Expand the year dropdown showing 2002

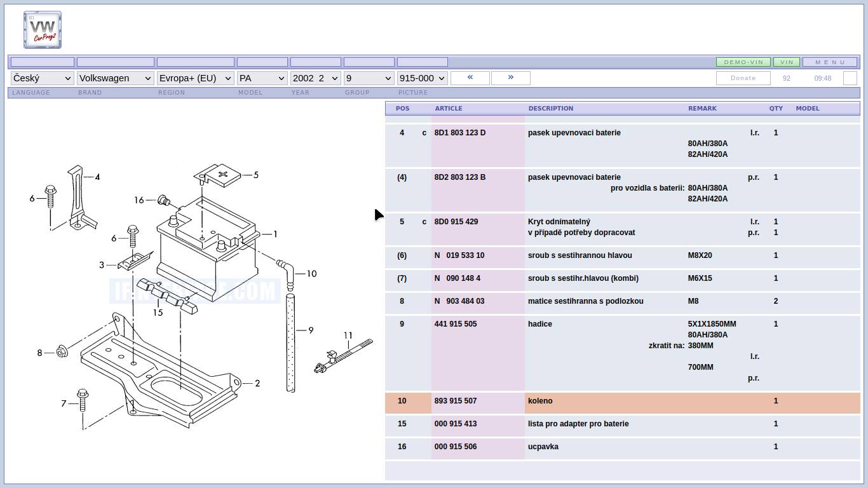point(316,78)
